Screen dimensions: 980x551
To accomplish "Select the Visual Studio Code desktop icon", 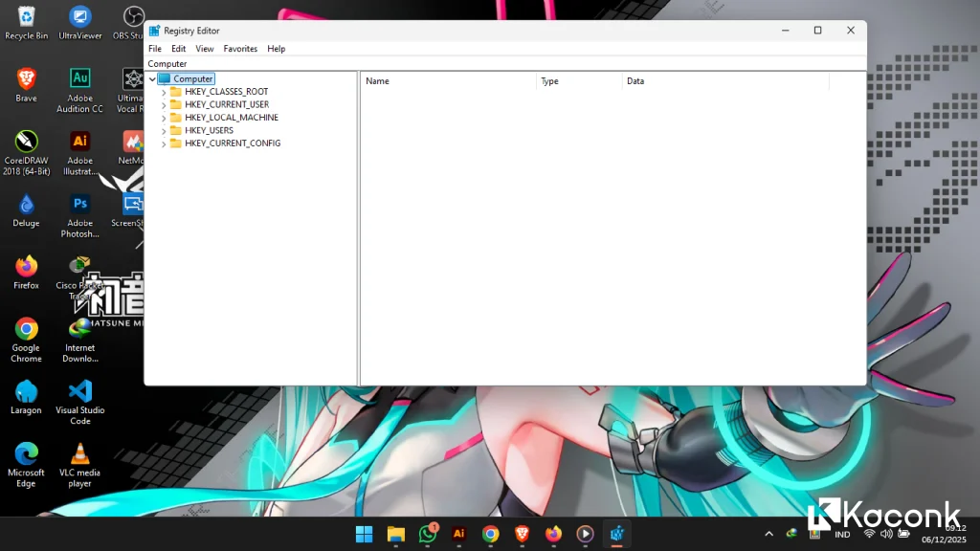I will pos(80,403).
